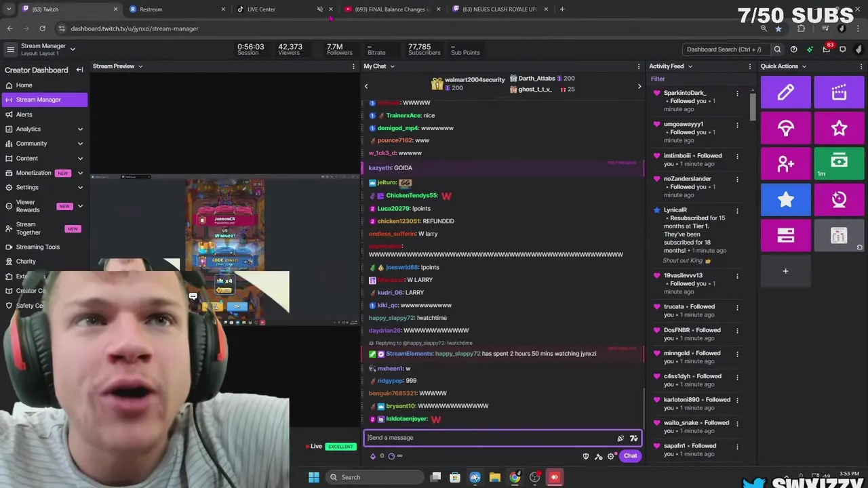The width and height of the screenshot is (868, 488).
Task: Select Stream Manager in the sidebar
Action: click(x=44, y=100)
